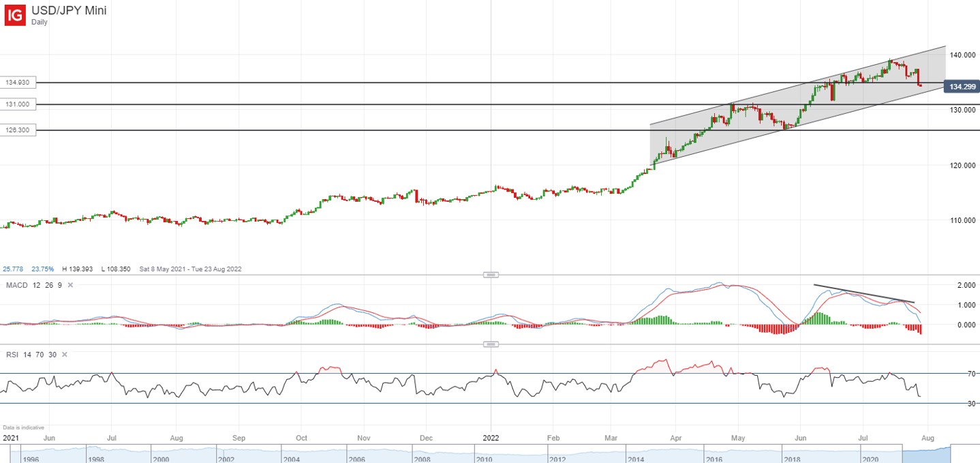Click the Mar time axis label
The width and height of the screenshot is (980, 463).
[611, 437]
